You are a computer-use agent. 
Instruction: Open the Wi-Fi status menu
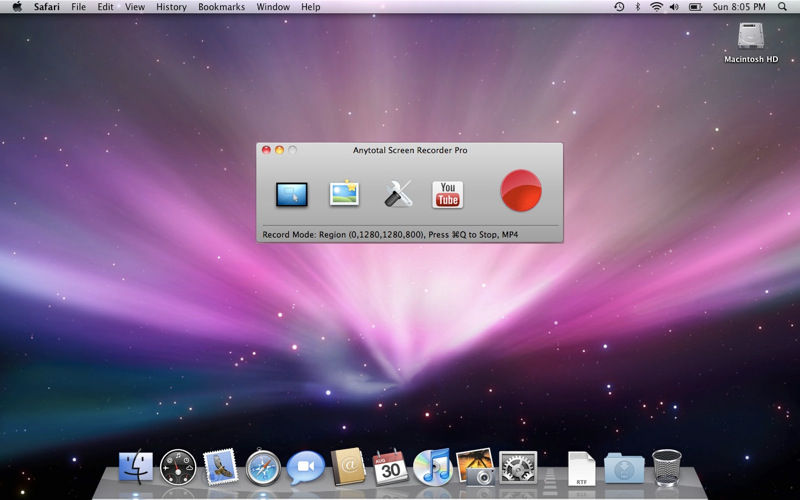656,7
